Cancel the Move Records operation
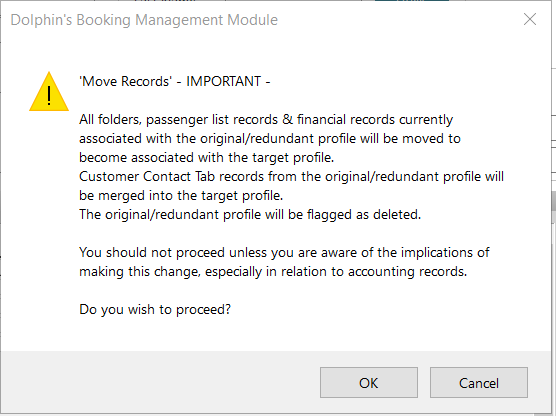556x416 pixels. point(479,383)
